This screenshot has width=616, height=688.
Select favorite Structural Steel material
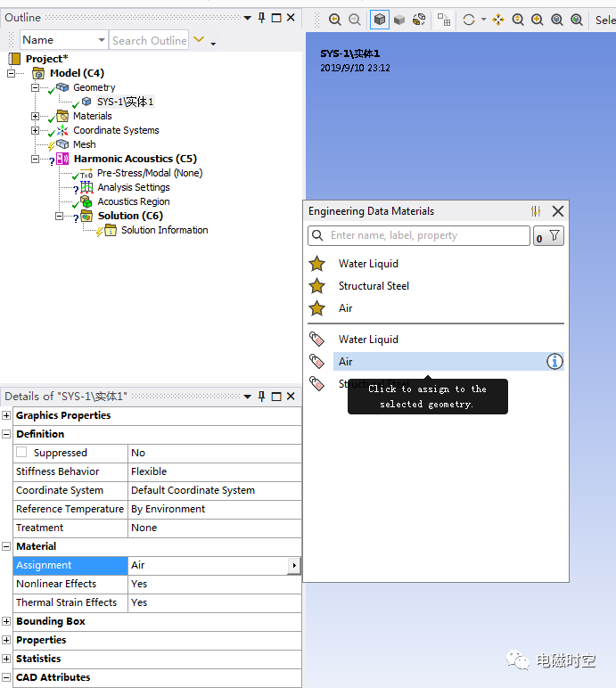tap(374, 286)
